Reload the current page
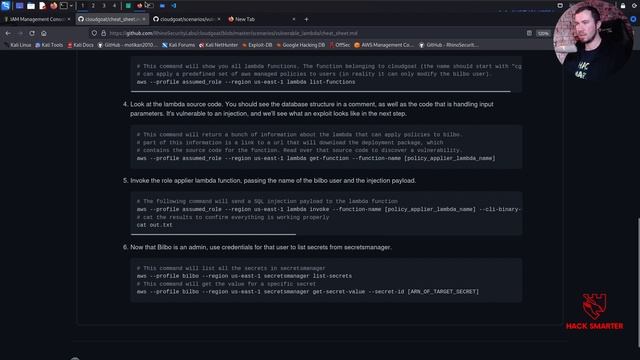The height and width of the screenshot is (360, 640). (32, 33)
